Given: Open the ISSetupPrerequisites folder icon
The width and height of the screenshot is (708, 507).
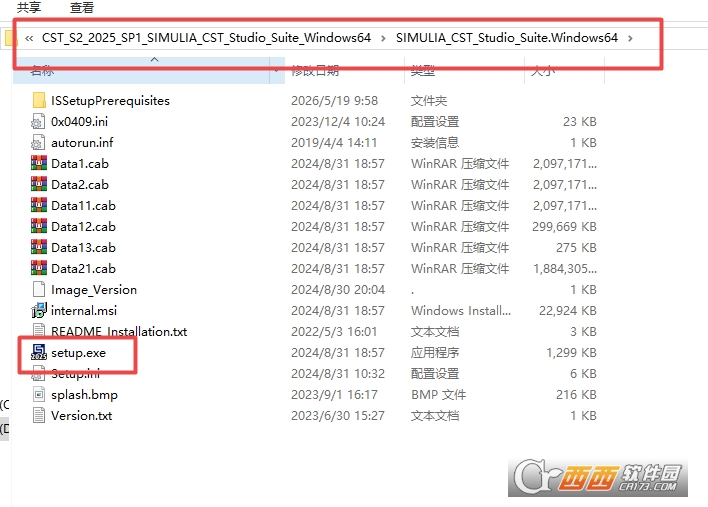Looking at the screenshot, I should click(39, 100).
